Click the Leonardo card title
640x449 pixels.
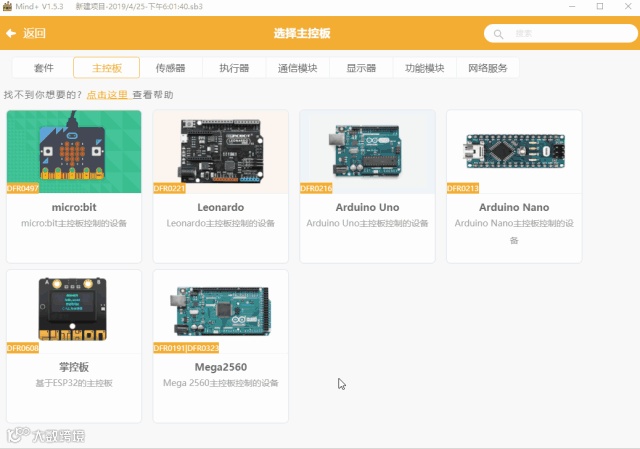pos(221,207)
